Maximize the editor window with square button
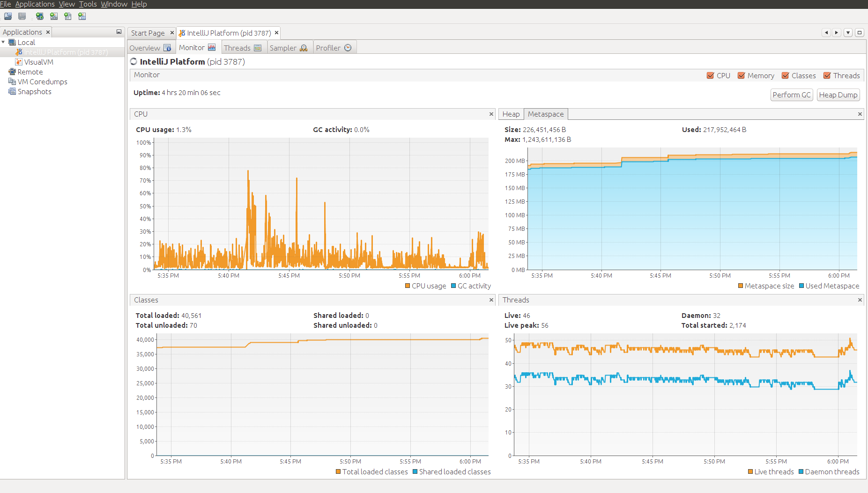The height and width of the screenshot is (493, 868). point(860,33)
